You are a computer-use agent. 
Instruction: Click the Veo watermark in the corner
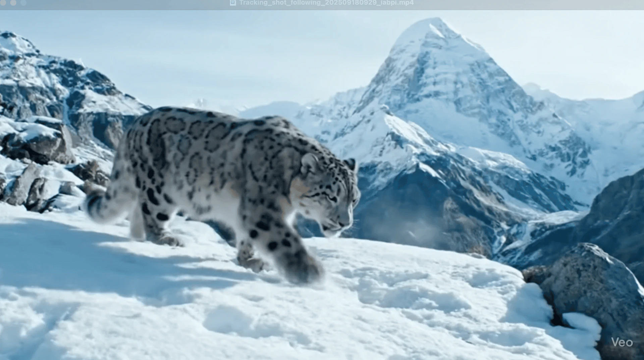click(x=622, y=342)
